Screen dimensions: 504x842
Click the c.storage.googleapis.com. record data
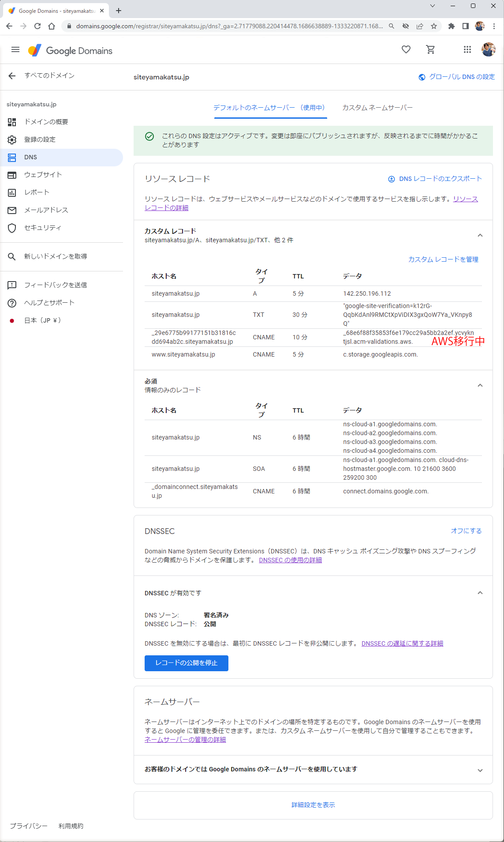pos(381,354)
